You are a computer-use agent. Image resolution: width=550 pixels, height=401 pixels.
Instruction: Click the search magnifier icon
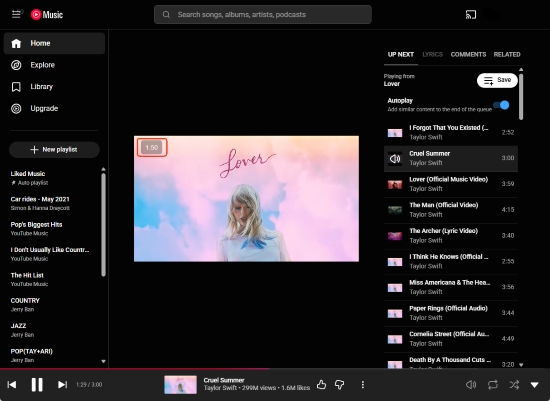[166, 14]
